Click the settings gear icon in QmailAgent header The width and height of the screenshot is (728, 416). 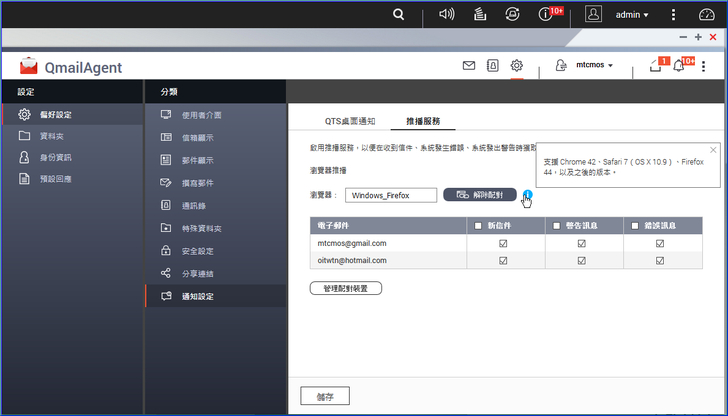point(517,66)
